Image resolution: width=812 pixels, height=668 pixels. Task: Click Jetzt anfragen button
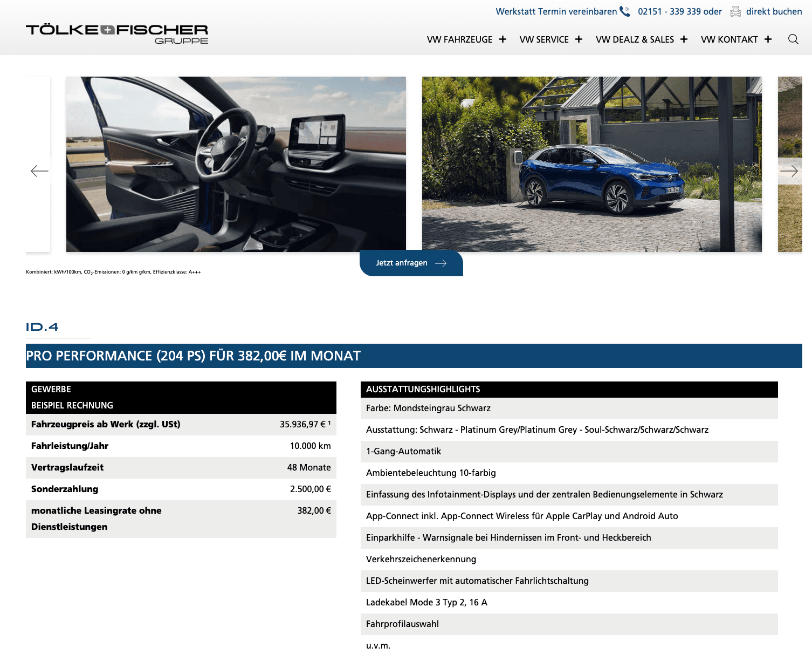coord(411,263)
